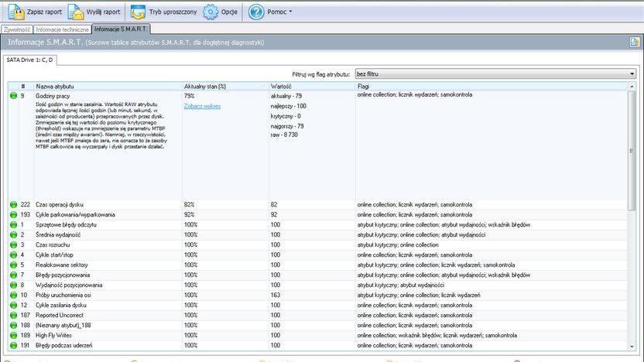The height and width of the screenshot is (362, 644).
Task: Click green status icon of Czas operacji dysku
Action: tap(14, 204)
